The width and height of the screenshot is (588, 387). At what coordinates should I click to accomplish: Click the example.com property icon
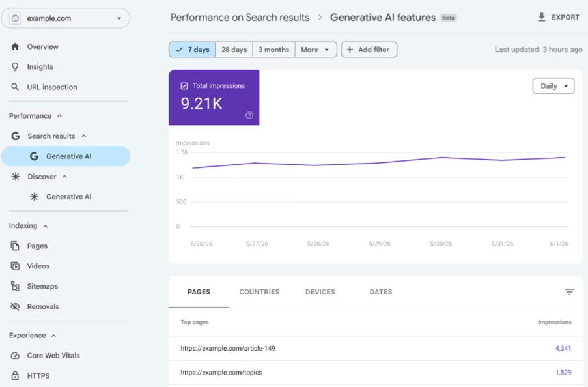15,18
